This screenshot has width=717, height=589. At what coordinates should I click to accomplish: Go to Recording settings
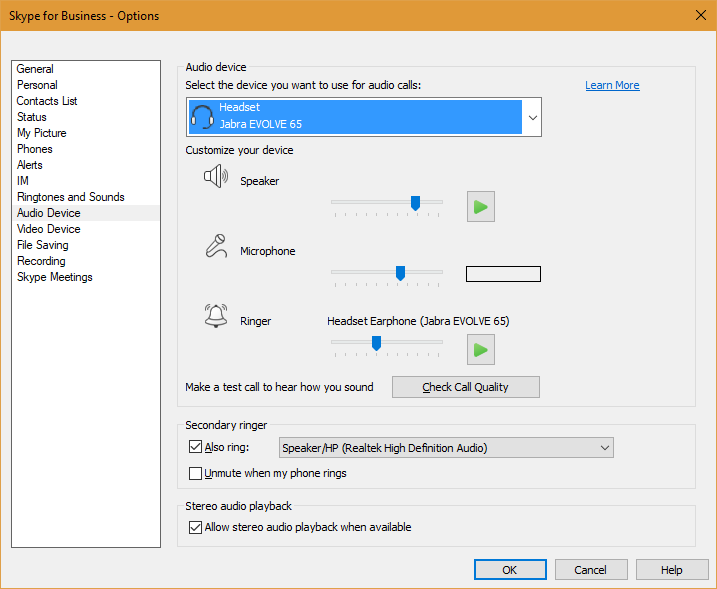[x=86, y=261]
